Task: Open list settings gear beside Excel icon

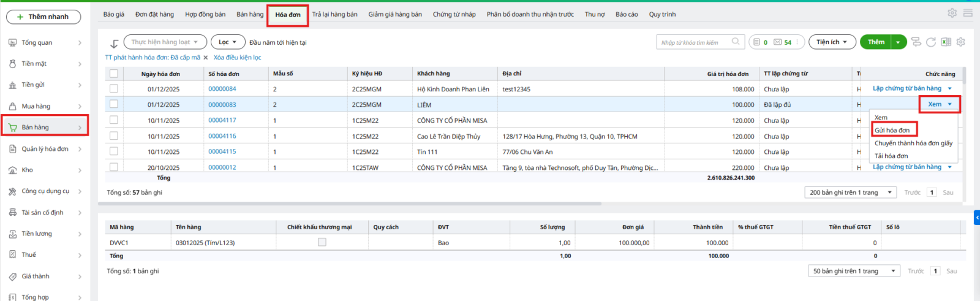Action: [960, 42]
